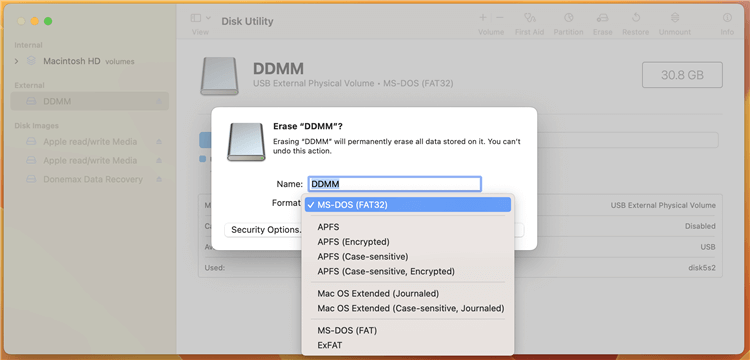Choose MS-DOS (FAT32) checked format option

coord(408,205)
